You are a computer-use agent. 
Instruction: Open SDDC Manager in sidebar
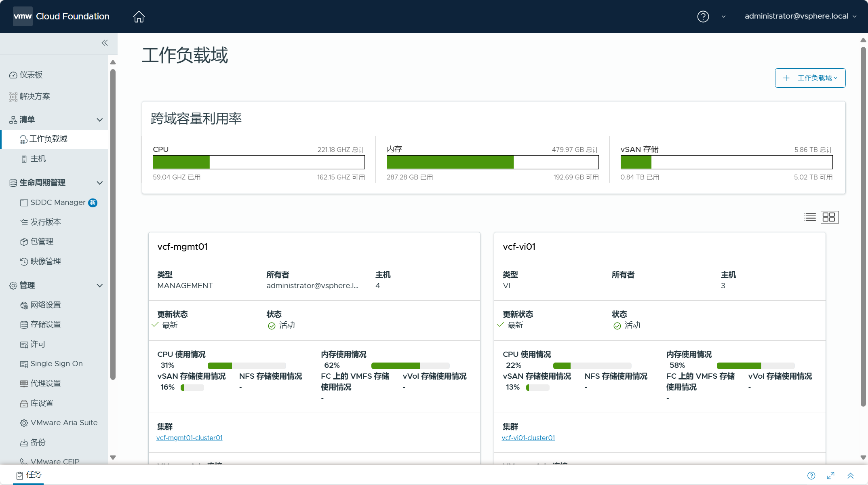click(x=58, y=202)
